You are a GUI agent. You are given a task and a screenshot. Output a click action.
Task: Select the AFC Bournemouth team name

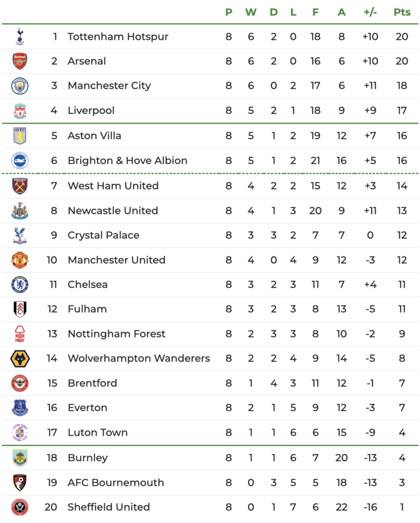coord(116,483)
